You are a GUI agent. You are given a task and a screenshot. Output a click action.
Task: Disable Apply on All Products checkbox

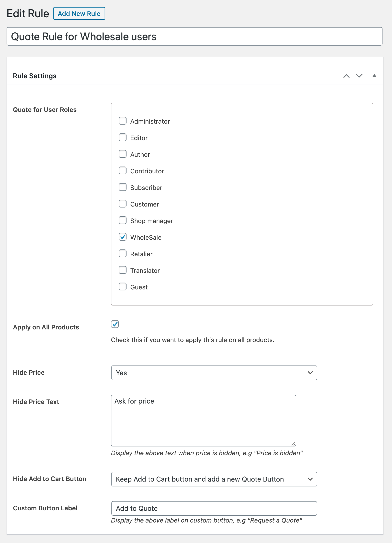[115, 324]
